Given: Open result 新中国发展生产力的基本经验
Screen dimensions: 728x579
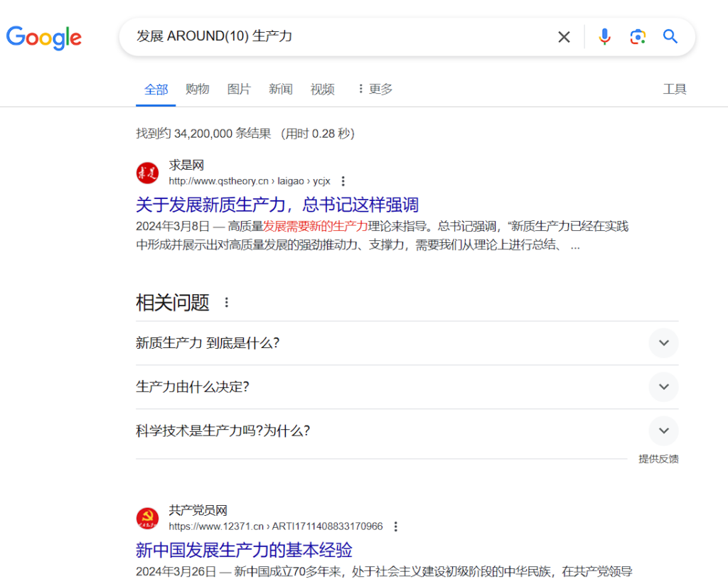Looking at the screenshot, I should point(244,551).
